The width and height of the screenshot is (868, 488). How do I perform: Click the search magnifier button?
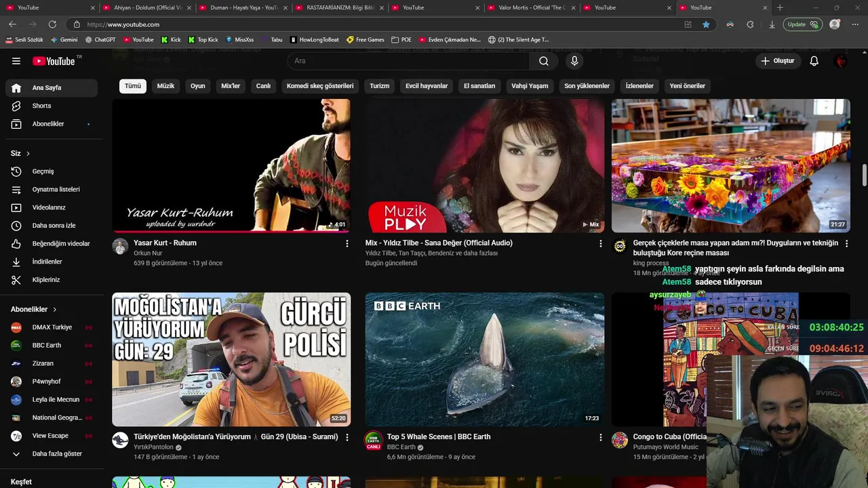coord(544,61)
